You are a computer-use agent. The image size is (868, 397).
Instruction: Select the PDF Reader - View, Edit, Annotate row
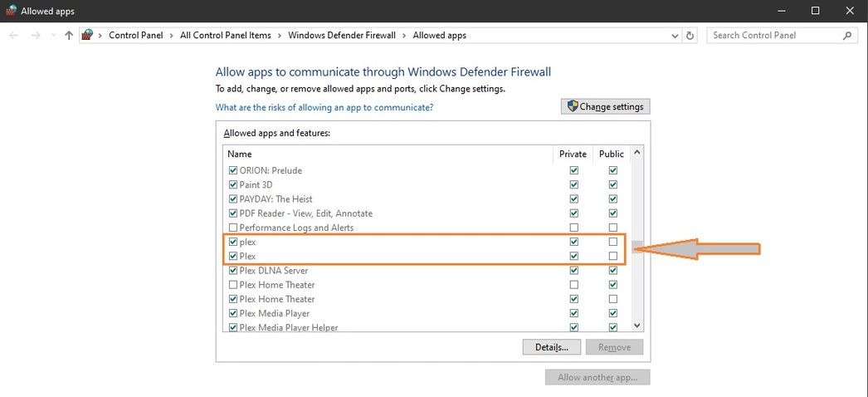pos(306,213)
